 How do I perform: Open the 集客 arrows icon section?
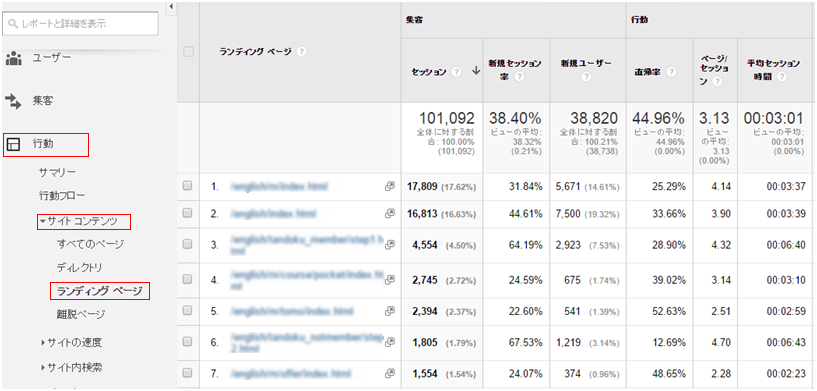pyautogui.click(x=14, y=100)
